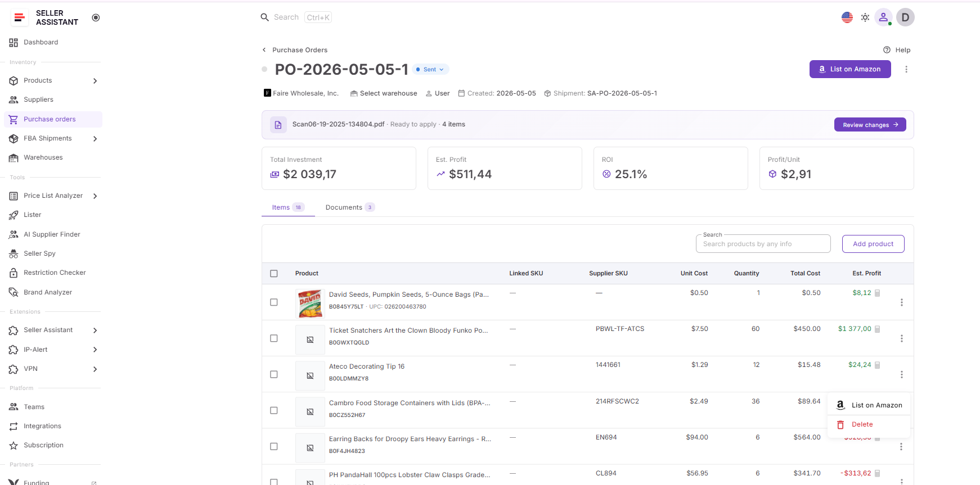
Task: Open the user account icon
Action: [x=883, y=17]
